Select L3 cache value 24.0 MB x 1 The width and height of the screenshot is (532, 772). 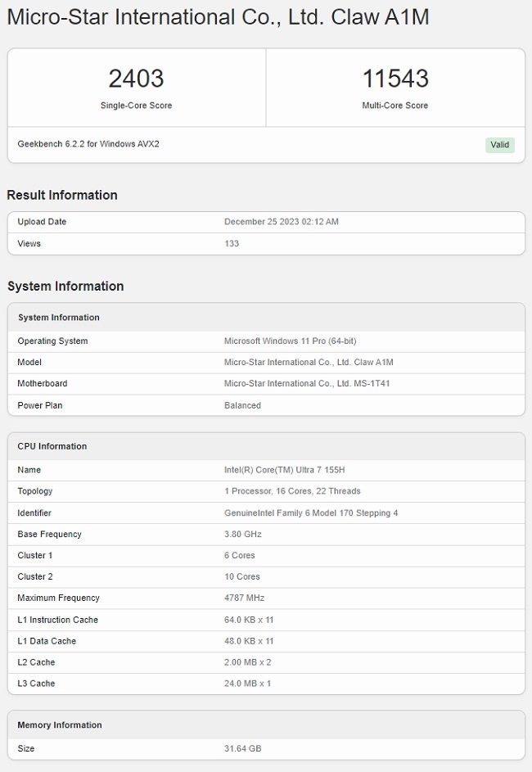coord(247,684)
